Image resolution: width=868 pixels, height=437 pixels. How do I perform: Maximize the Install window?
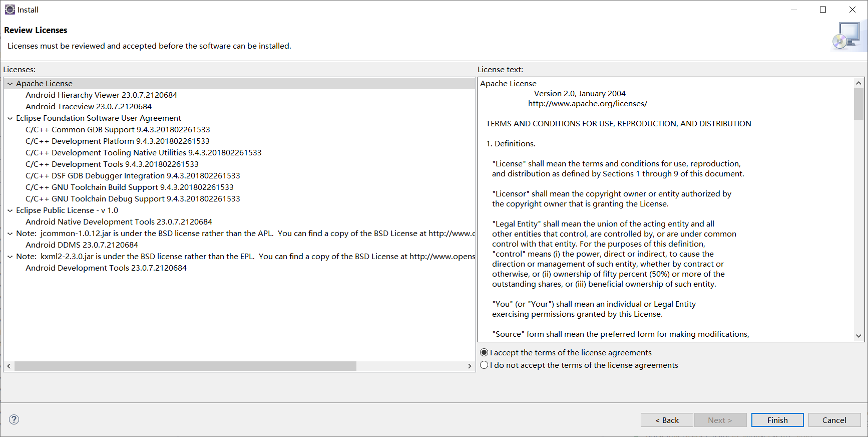pyautogui.click(x=823, y=10)
